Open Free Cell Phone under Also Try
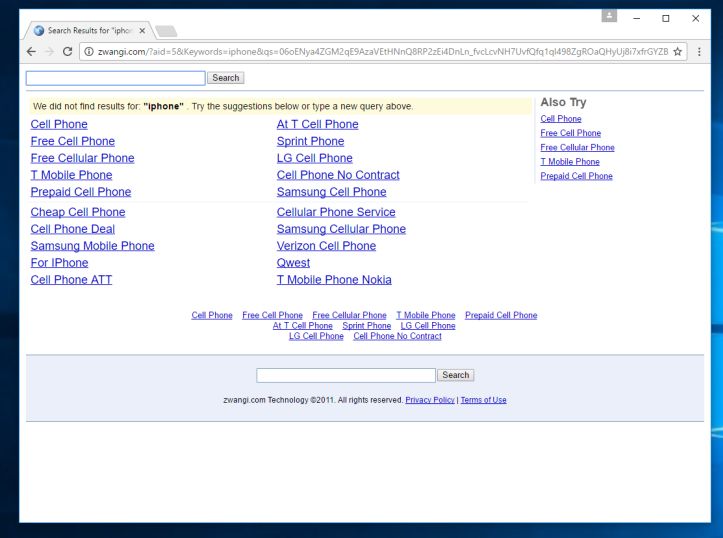The image size is (723, 538). [571, 133]
